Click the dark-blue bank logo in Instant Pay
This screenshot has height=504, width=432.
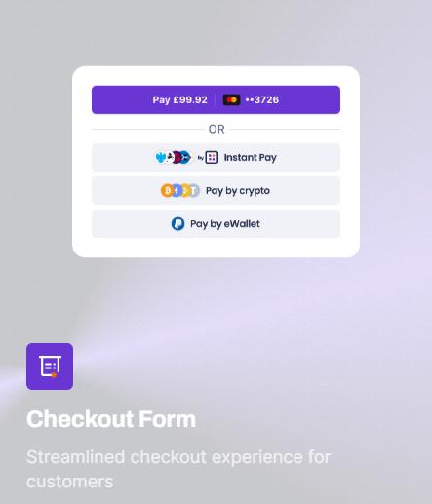185,157
